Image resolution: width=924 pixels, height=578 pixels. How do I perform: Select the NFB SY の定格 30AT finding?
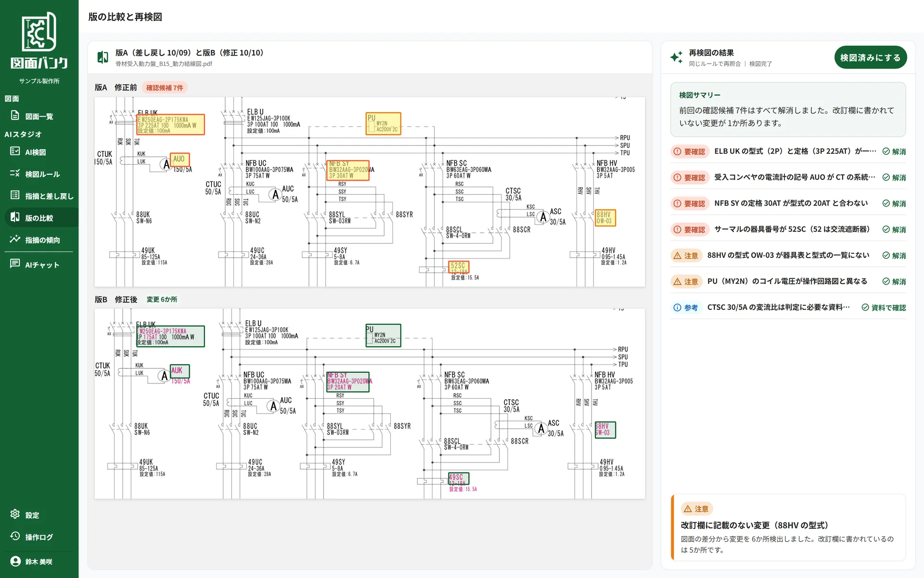pos(788,203)
